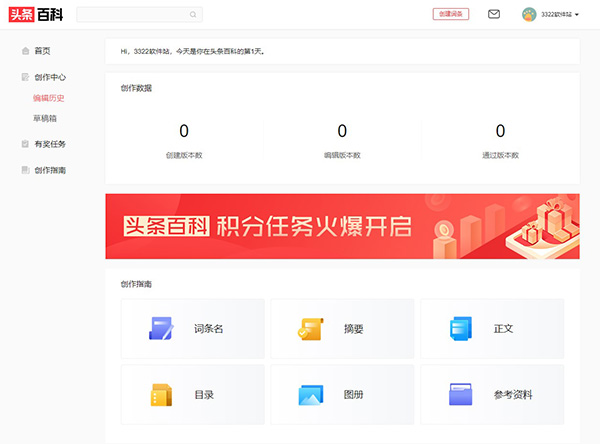Click the 编辑版本数 label

[342, 155]
